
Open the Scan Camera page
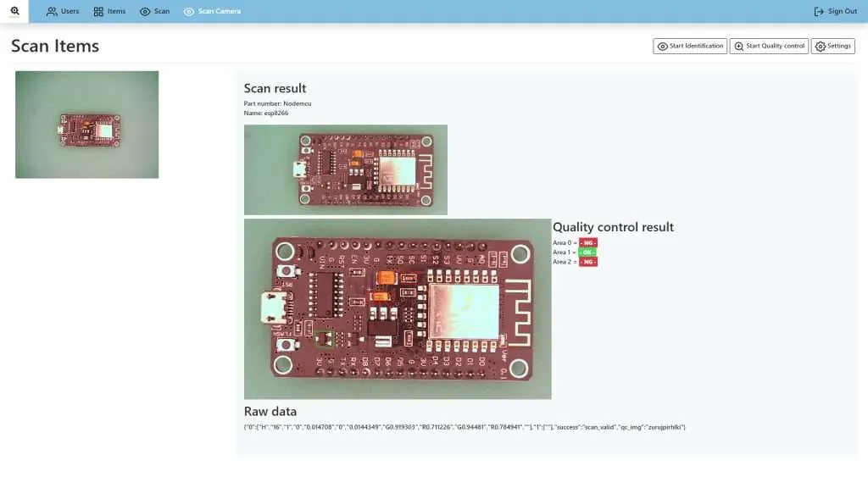click(x=212, y=11)
